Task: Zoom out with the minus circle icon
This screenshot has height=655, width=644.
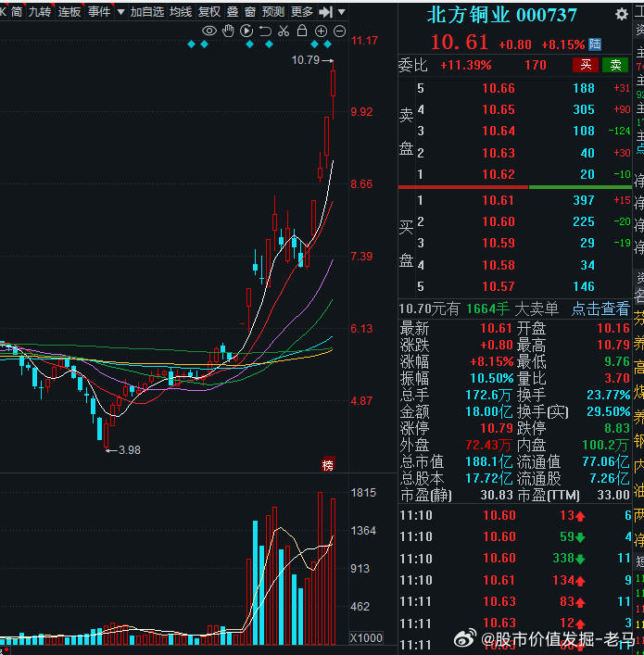Action: pos(340,31)
